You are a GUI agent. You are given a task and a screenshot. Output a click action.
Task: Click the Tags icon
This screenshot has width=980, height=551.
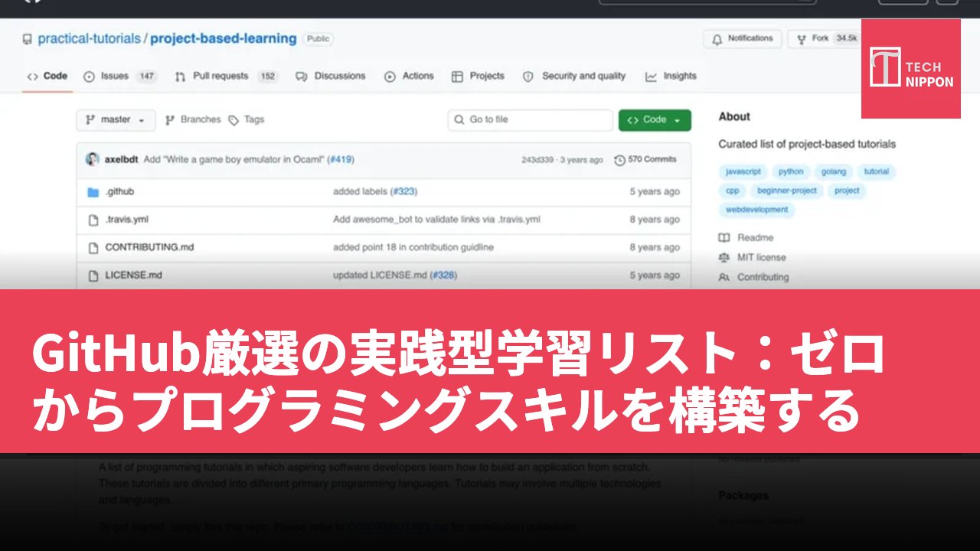pyautogui.click(x=234, y=120)
